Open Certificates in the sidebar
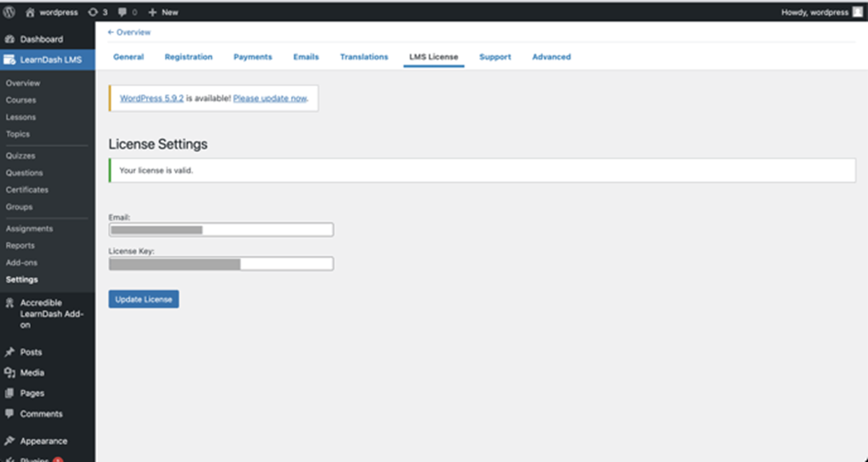This screenshot has width=868, height=462. (x=27, y=190)
